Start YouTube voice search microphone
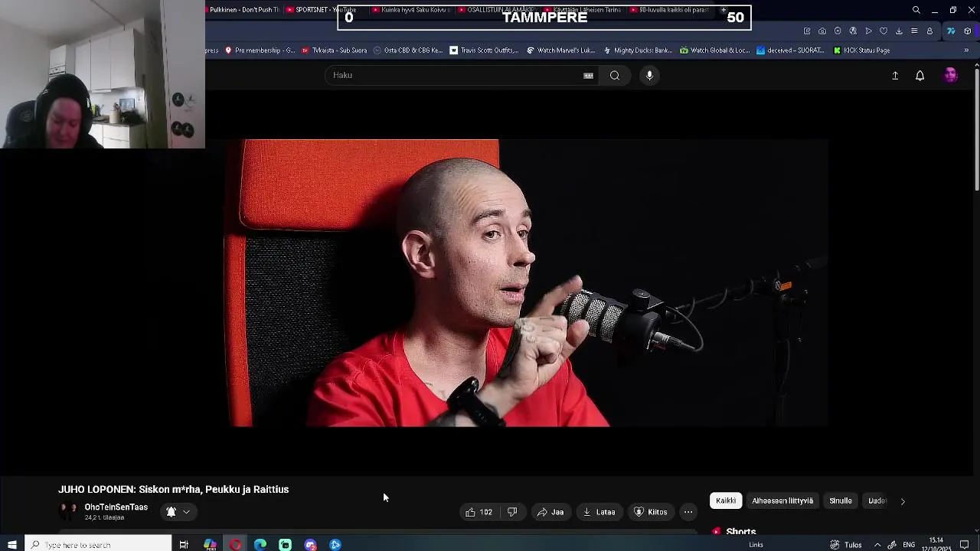Image resolution: width=980 pixels, height=551 pixels. [x=649, y=75]
